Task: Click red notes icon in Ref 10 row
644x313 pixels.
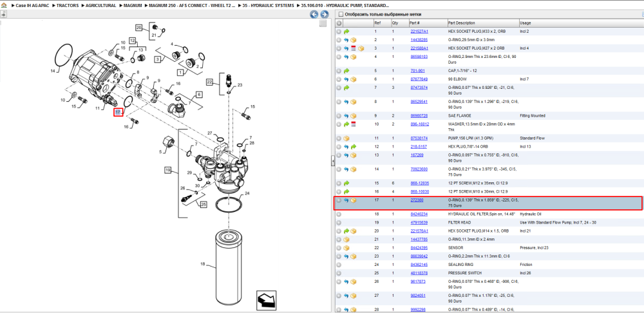Action: [x=353, y=124]
